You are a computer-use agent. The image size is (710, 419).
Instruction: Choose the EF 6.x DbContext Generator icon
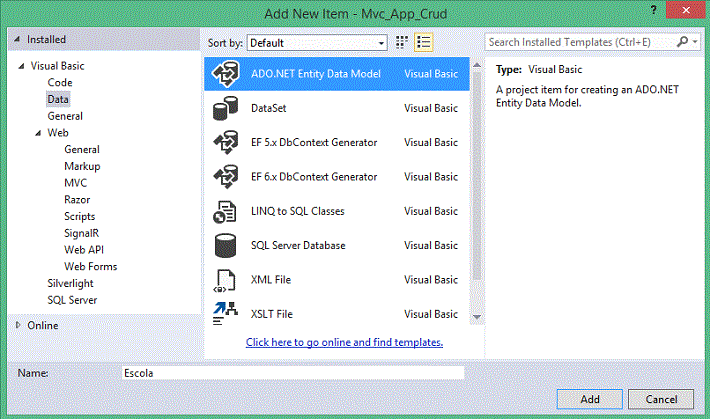[225, 177]
